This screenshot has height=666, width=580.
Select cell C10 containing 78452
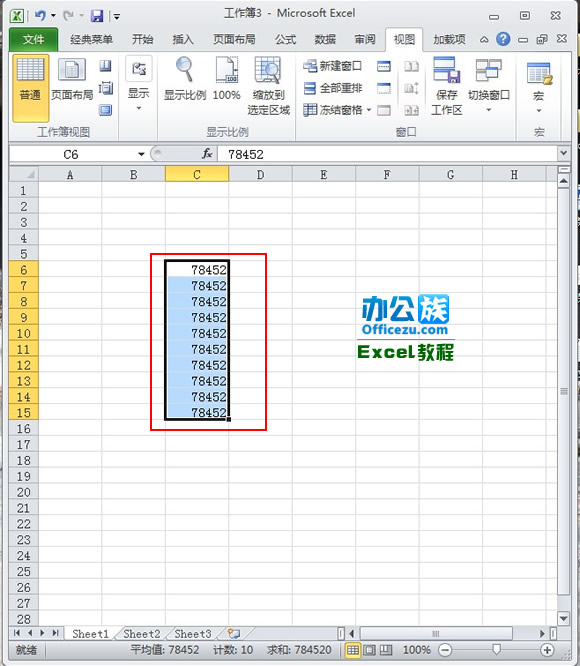tap(197, 333)
